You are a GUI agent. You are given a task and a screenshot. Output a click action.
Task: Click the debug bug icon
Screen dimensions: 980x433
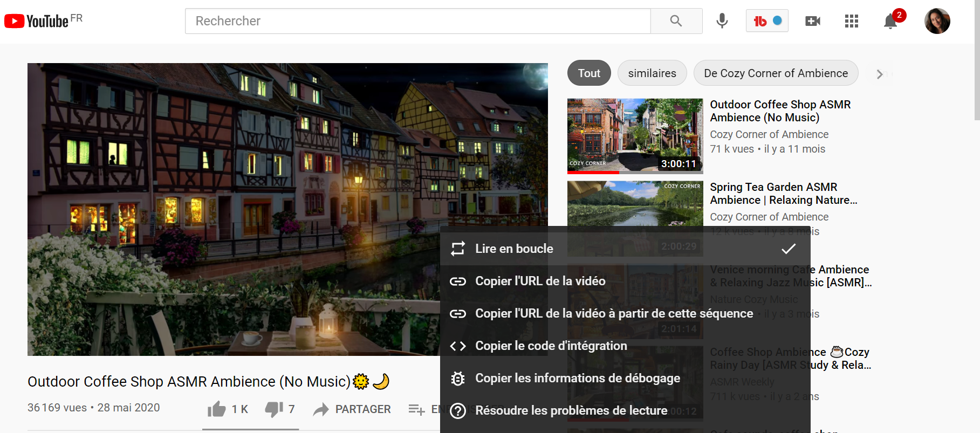(x=458, y=378)
